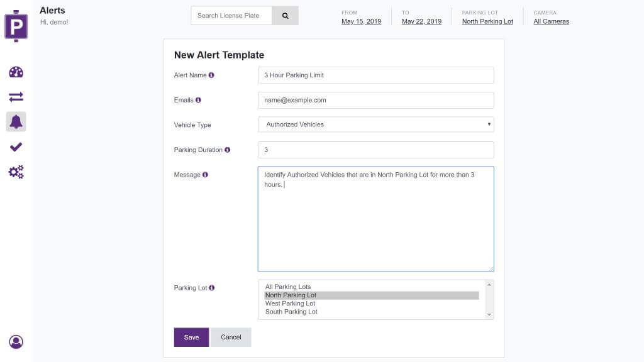Click the parking lot list scrollbar down arrow
Screen dimensions: 644x362
click(x=489, y=315)
